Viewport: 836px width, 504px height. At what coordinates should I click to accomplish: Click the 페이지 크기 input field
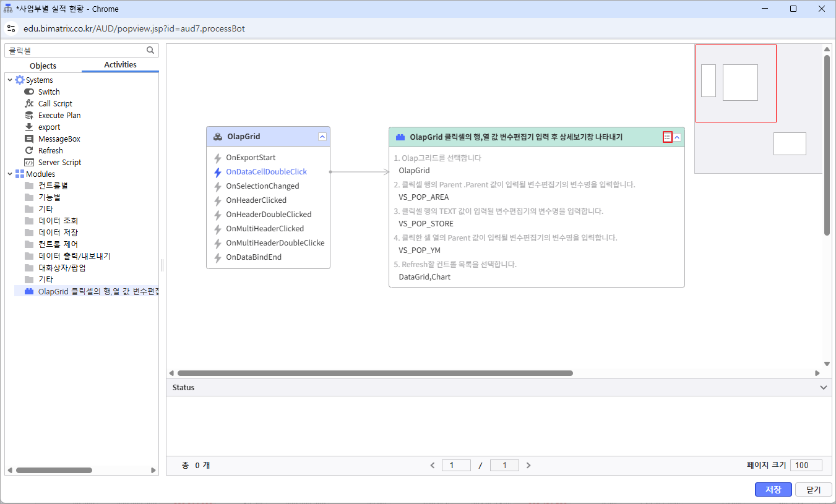coord(806,466)
